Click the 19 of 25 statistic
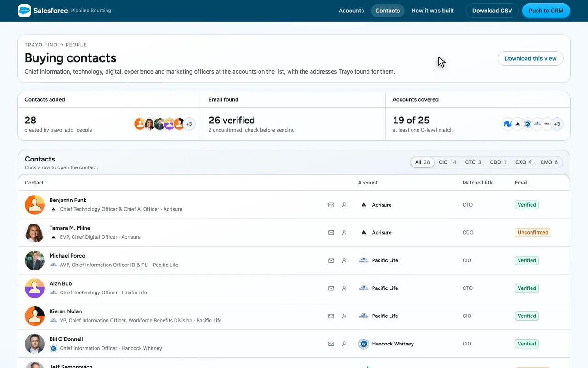Image resolution: width=588 pixels, height=368 pixels. (411, 120)
